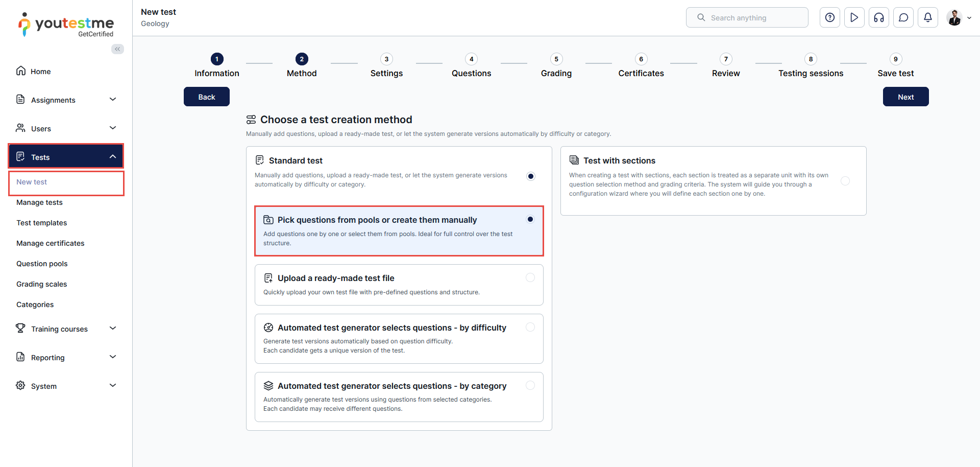Open Manage tests in sidebar
Viewport: 980px width, 467px height.
[x=39, y=202]
